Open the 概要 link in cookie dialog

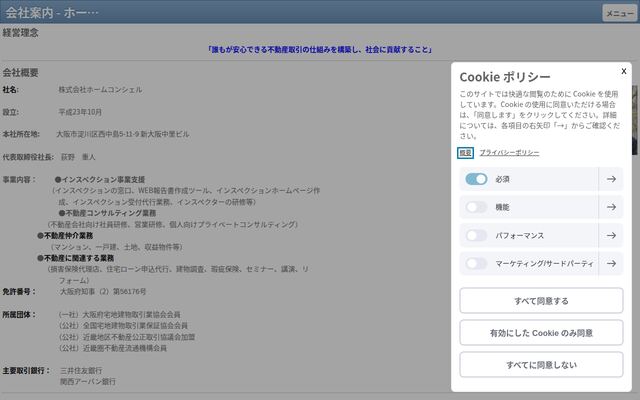465,153
